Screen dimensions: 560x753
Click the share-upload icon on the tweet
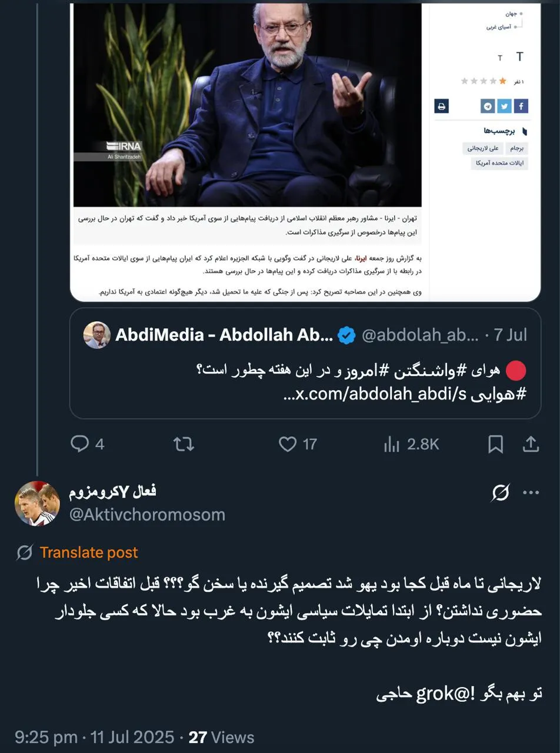coord(530,445)
